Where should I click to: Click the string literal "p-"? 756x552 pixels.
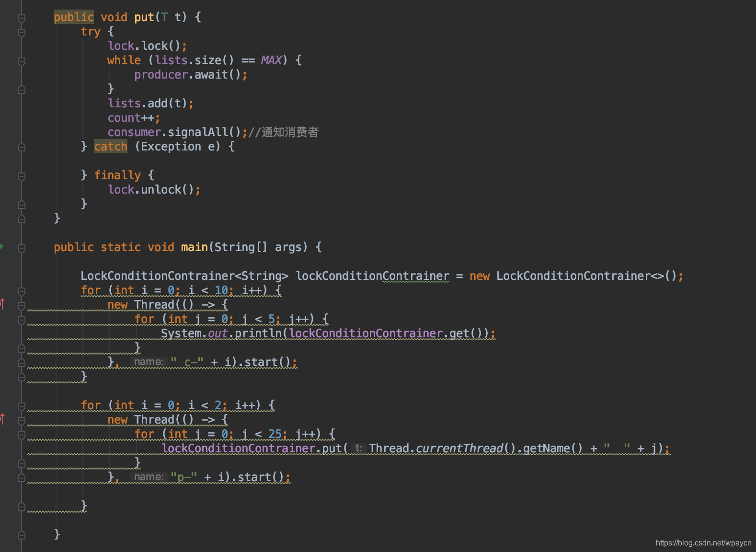[184, 477]
